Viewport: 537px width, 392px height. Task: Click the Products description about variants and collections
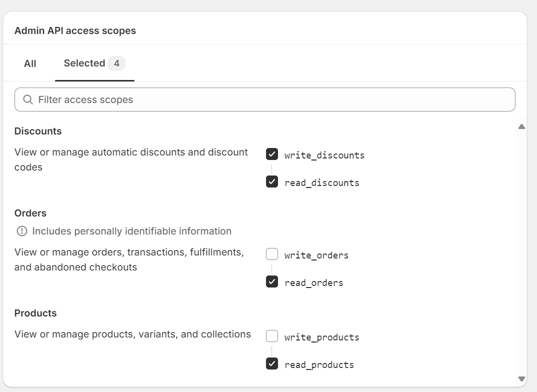click(x=132, y=334)
